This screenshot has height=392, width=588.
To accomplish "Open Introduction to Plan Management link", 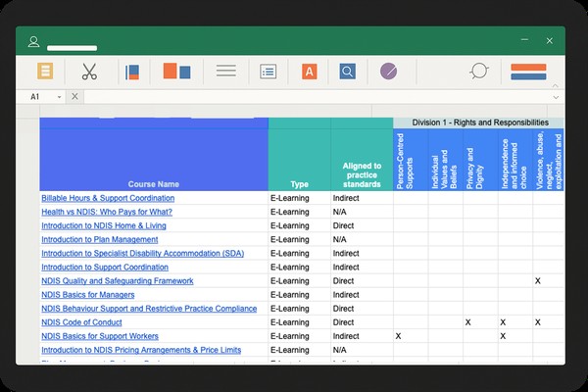I will (99, 240).
